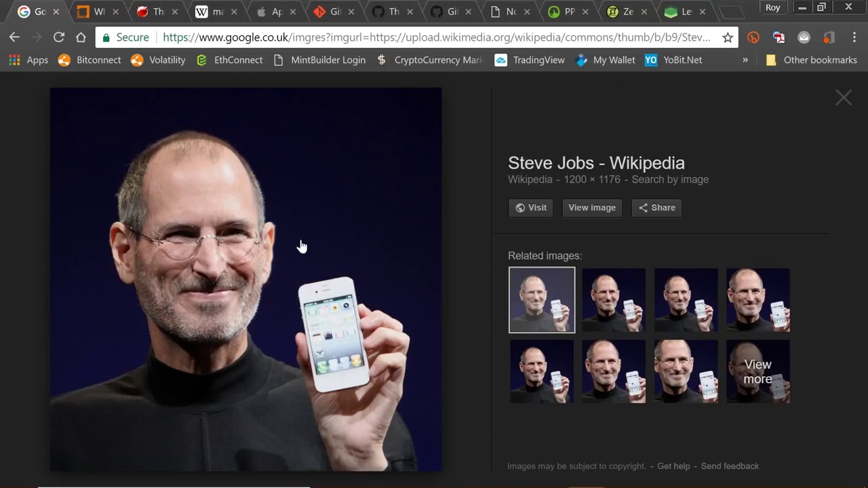The width and height of the screenshot is (868, 488).
Task: Click the large preview image
Action: click(x=245, y=279)
